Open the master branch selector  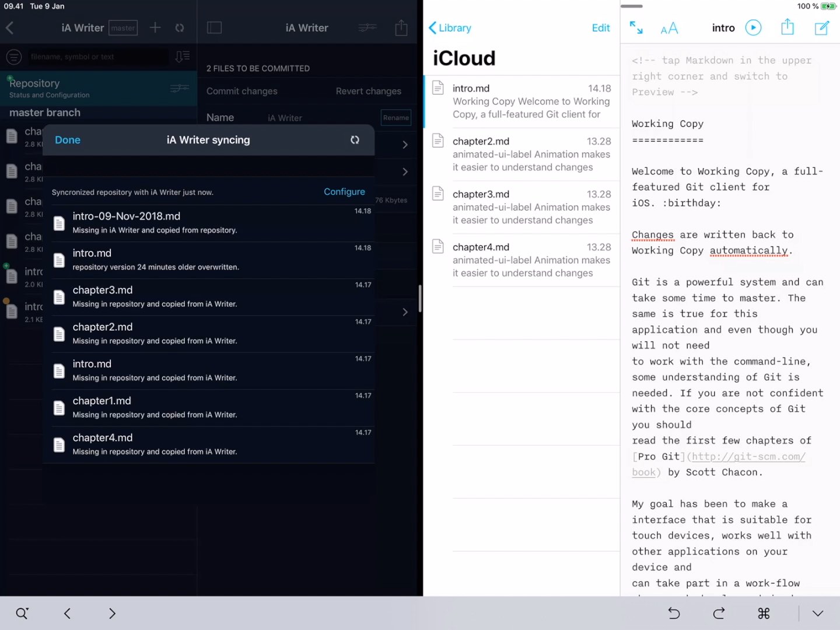123,28
